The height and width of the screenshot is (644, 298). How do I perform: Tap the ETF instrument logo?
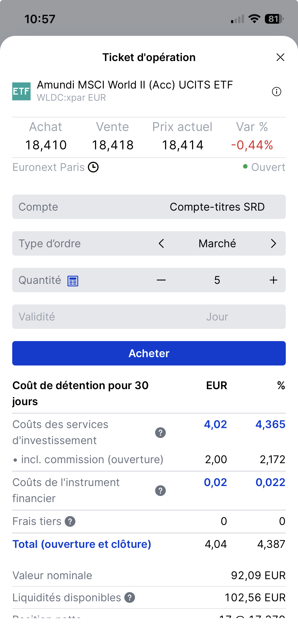click(x=21, y=91)
